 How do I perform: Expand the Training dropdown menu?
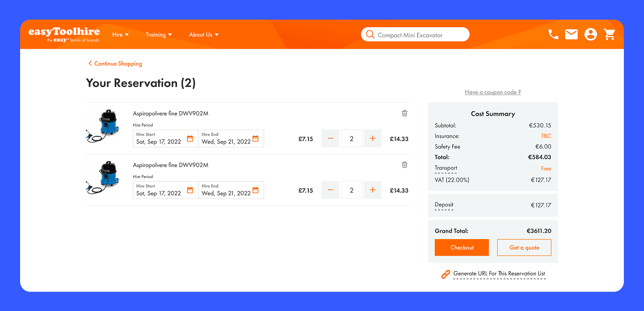pos(158,35)
